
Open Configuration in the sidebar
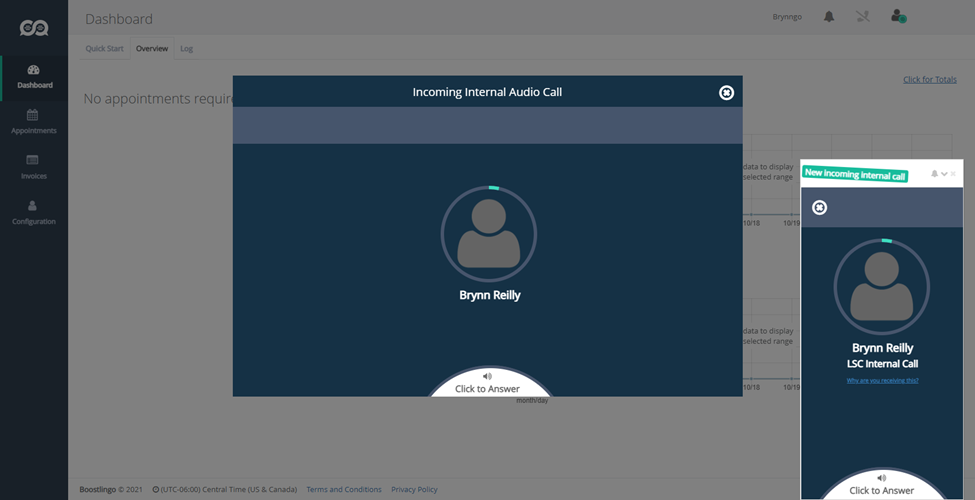click(x=34, y=213)
